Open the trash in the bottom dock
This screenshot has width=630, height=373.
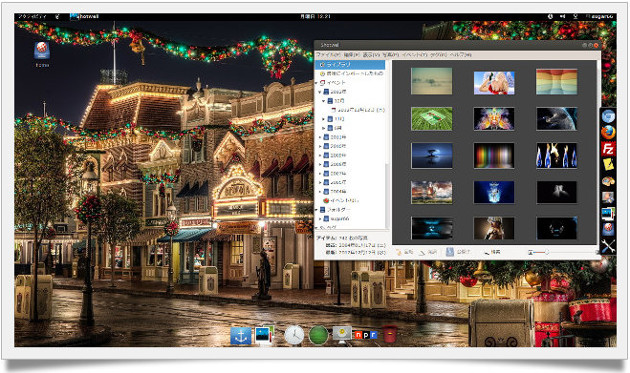[x=389, y=334]
